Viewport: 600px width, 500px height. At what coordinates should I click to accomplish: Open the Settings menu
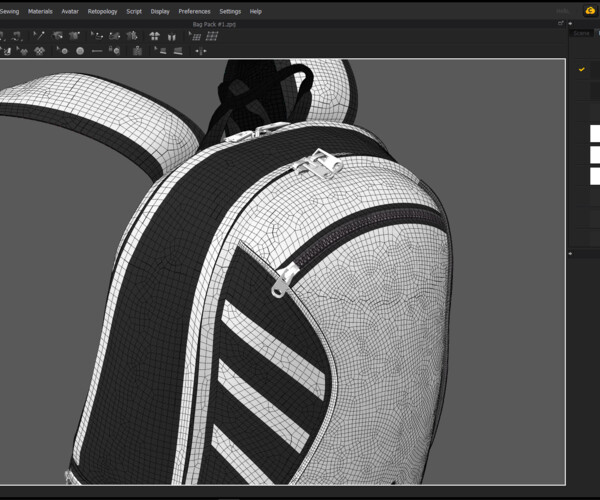[230, 11]
